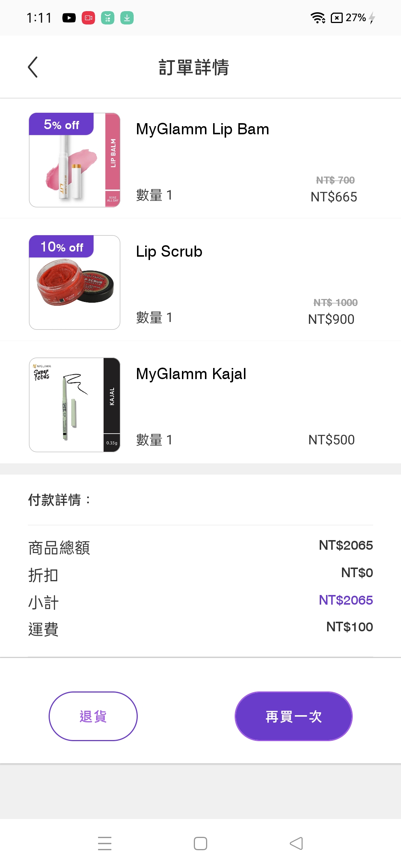Image resolution: width=401 pixels, height=868 pixels.
Task: Tap the 5% off discount badge
Action: 61,125
